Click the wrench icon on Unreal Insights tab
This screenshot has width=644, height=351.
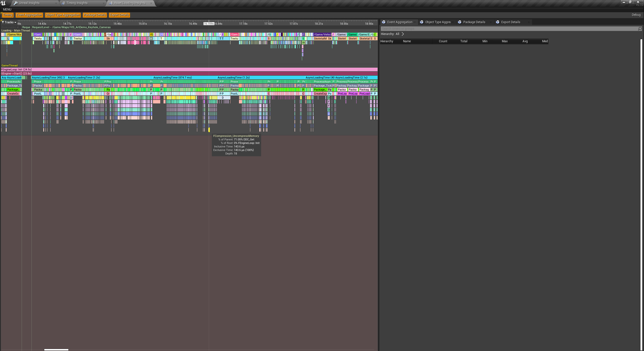click(x=16, y=3)
